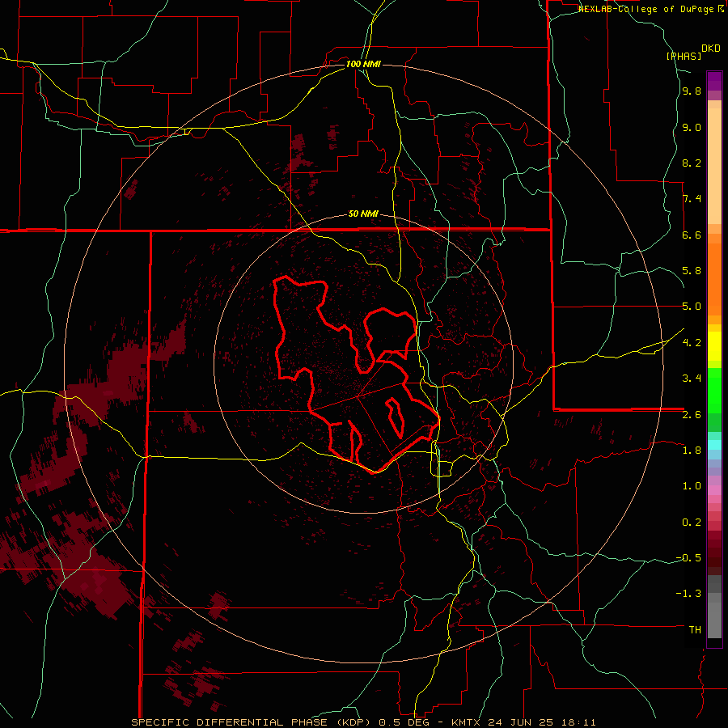The height and width of the screenshot is (728, 728).
Task: Click the 8.2 value on the scale
Action: point(692,163)
